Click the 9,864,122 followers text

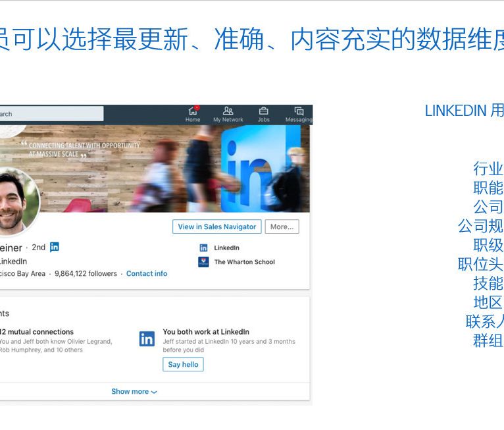coord(86,273)
